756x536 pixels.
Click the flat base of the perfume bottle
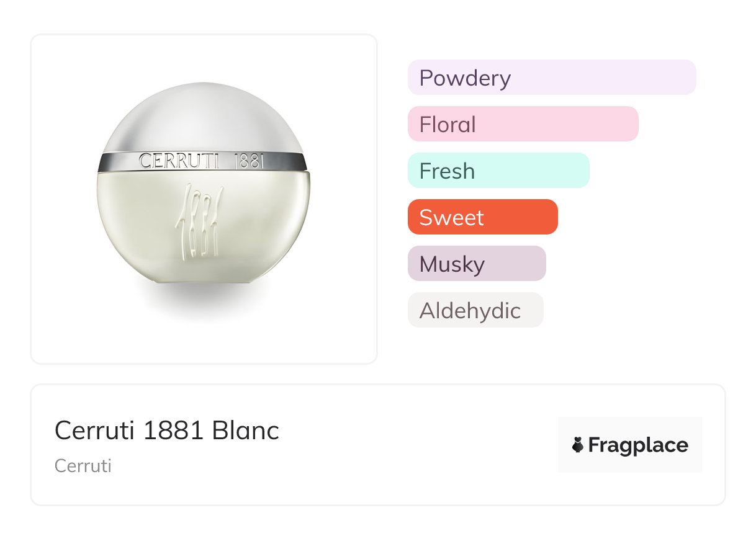coord(204,280)
